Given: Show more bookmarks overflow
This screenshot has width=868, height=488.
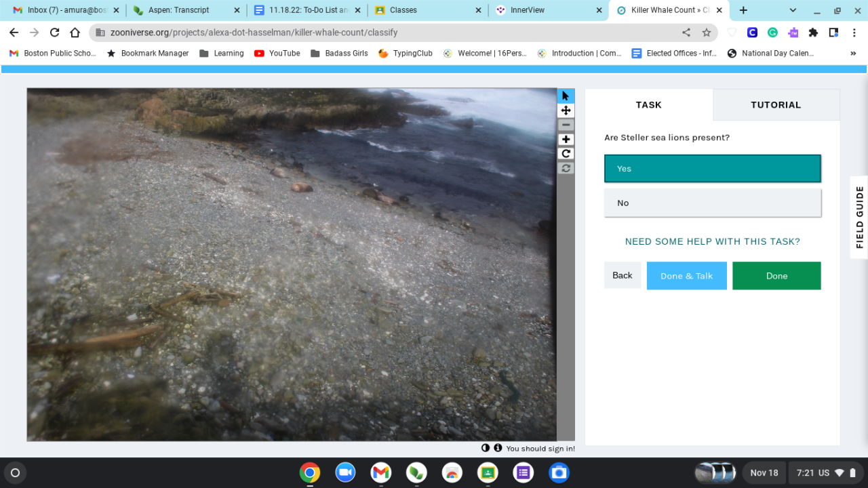Looking at the screenshot, I should click(853, 54).
